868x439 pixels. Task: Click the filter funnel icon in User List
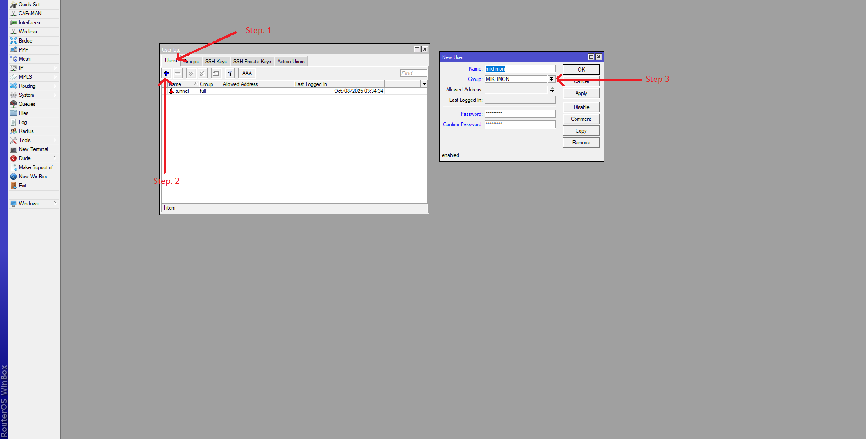pos(230,73)
